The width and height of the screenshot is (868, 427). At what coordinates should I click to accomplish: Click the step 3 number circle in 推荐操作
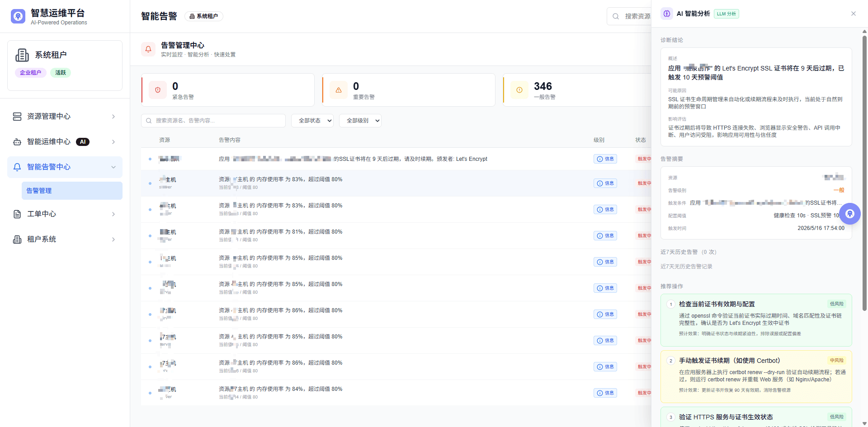[x=671, y=418]
